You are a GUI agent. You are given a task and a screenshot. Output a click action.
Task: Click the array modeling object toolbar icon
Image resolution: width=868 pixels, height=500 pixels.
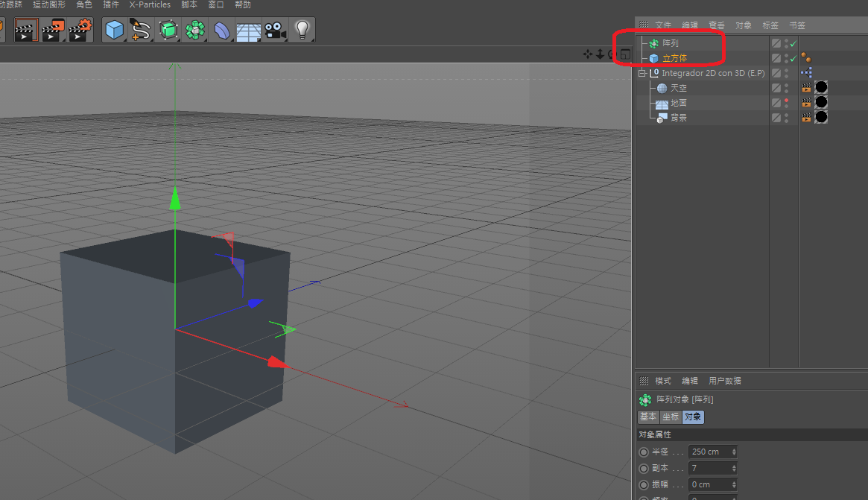pyautogui.click(x=195, y=30)
